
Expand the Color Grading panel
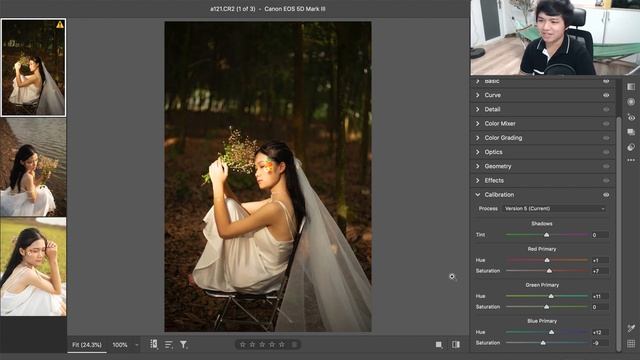(478, 138)
